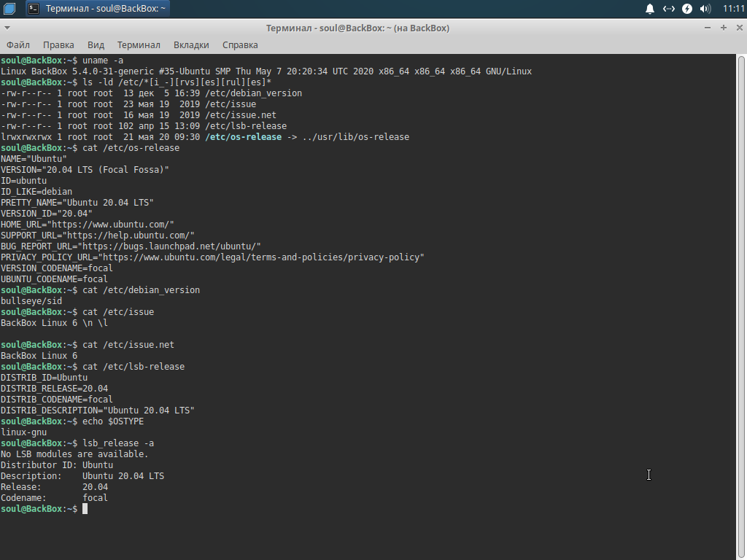Click the /etc/os-release symlink text
This screenshot has width=747, height=560.
point(244,137)
